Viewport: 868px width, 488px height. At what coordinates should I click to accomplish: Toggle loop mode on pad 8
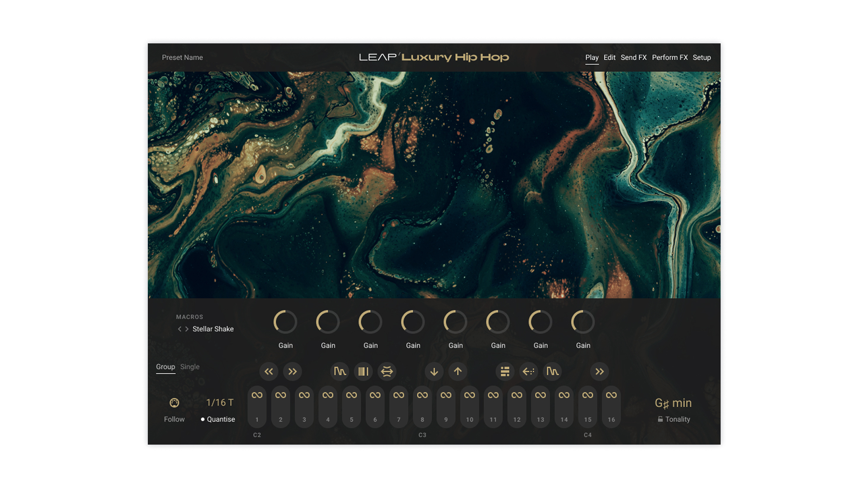click(x=422, y=395)
